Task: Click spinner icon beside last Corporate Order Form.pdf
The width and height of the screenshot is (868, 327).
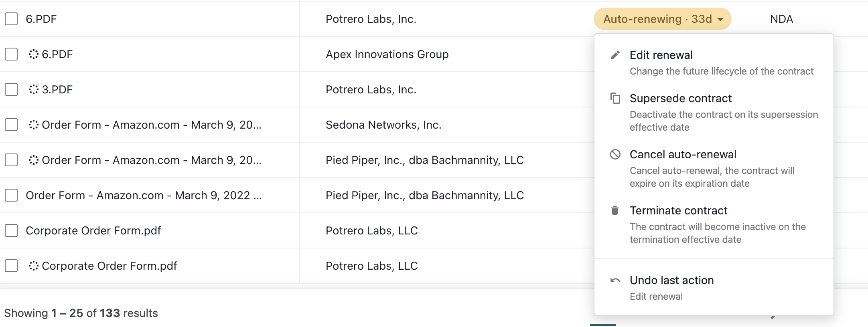Action: tap(34, 266)
